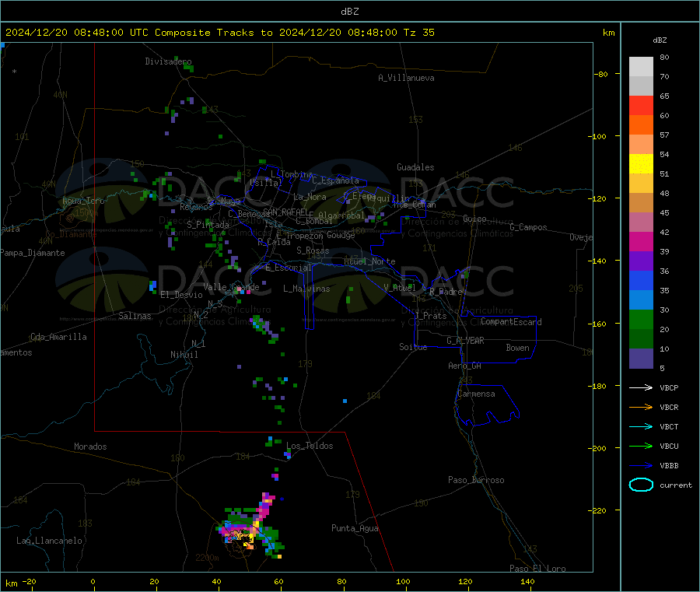This screenshot has height=592, width=700.
Task: Click the Agua_Toro map label
Action: (x=83, y=201)
